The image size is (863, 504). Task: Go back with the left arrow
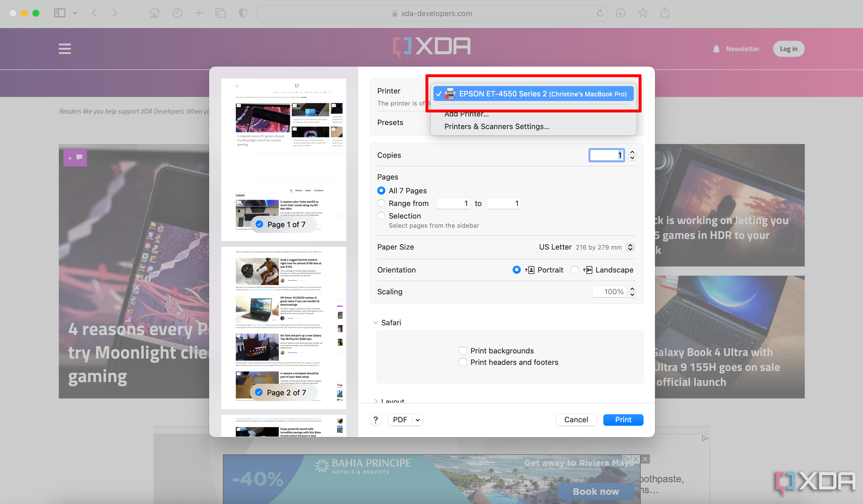click(94, 13)
